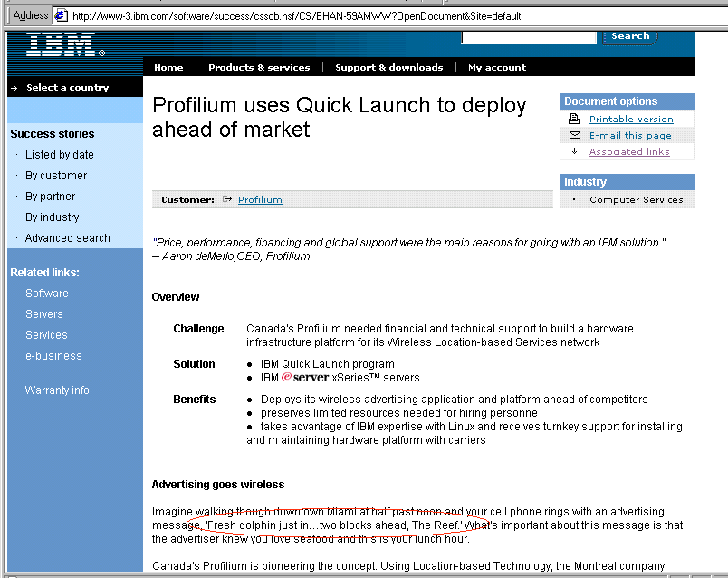728x578 pixels.
Task: Click the 'IBM Quick Launch program' bullet
Action: tap(327, 364)
